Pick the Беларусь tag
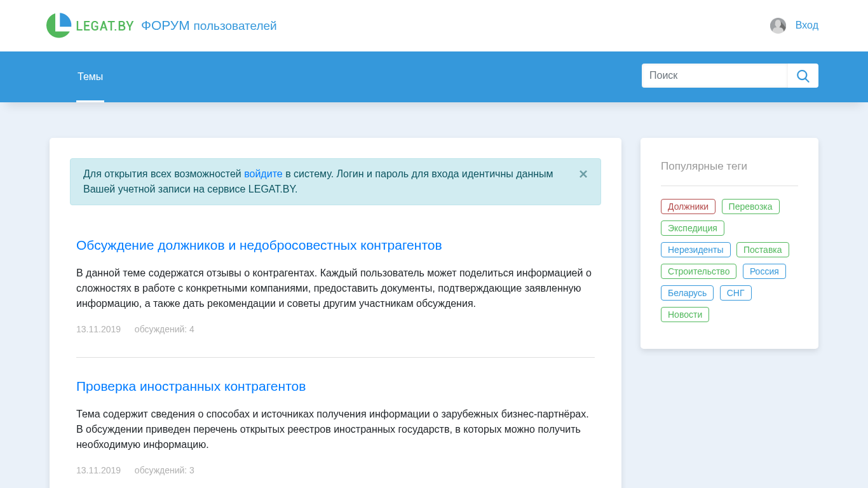The height and width of the screenshot is (488, 868). (x=687, y=293)
